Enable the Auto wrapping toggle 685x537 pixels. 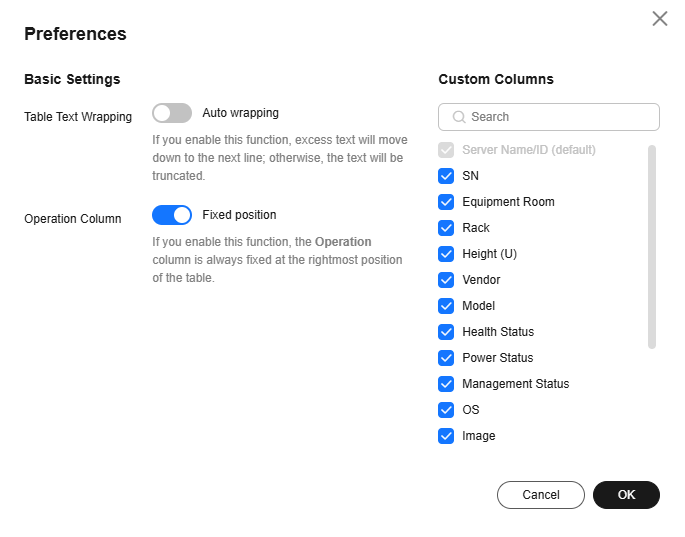click(x=172, y=114)
